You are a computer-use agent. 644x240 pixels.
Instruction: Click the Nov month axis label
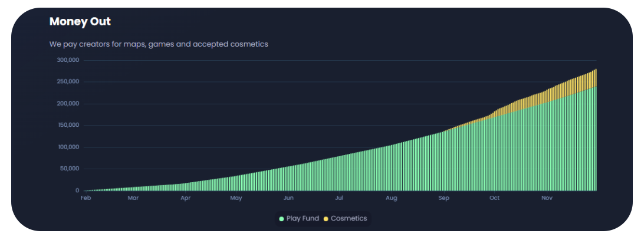[x=546, y=198]
